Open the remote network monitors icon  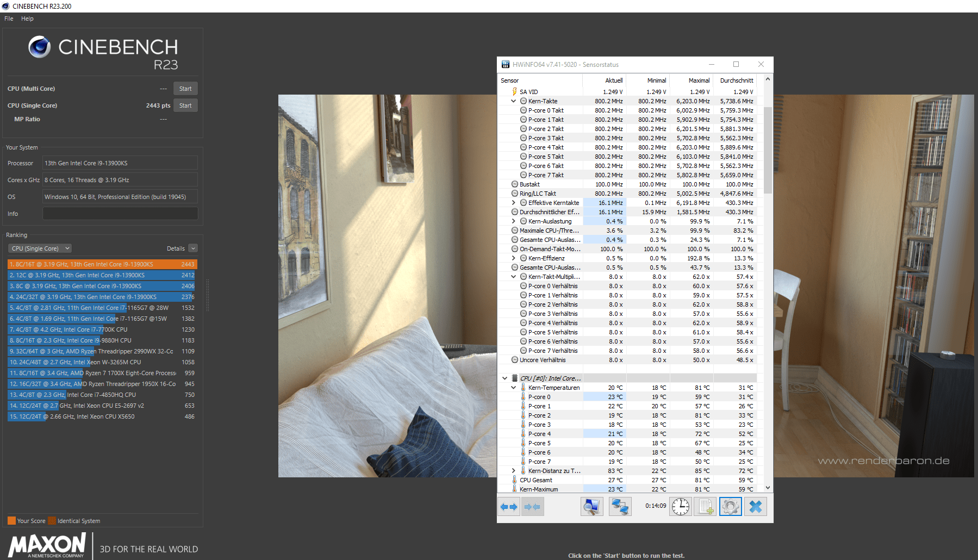coord(620,507)
